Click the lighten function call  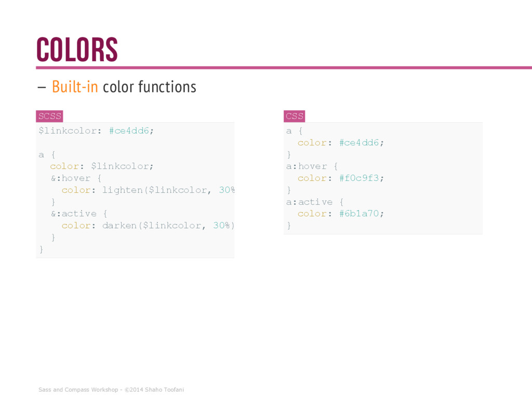pos(168,190)
